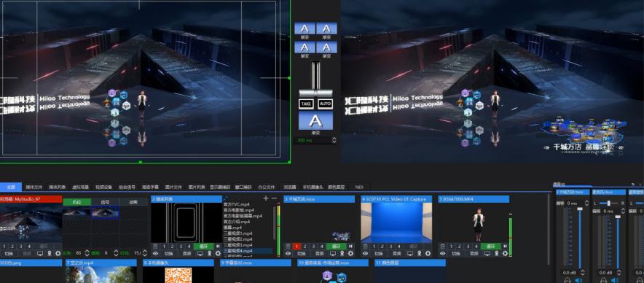Switch to the NDI input category tab
This screenshot has height=283, width=644.
tap(359, 187)
